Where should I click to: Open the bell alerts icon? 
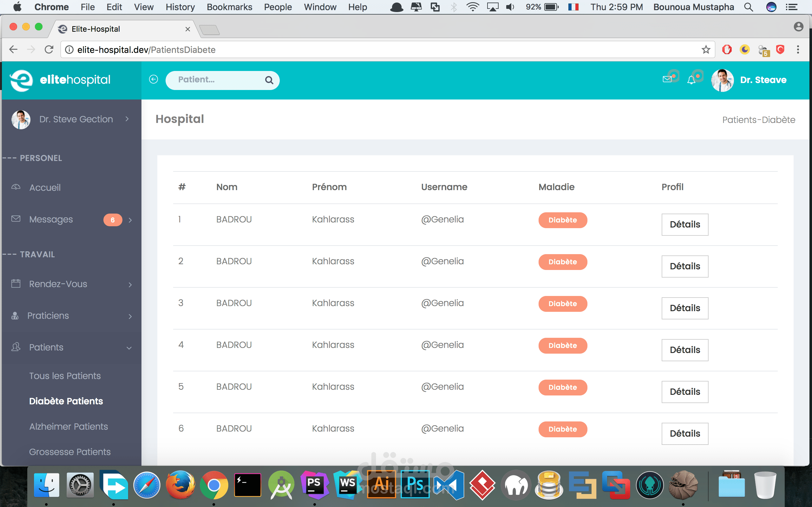[x=691, y=80]
